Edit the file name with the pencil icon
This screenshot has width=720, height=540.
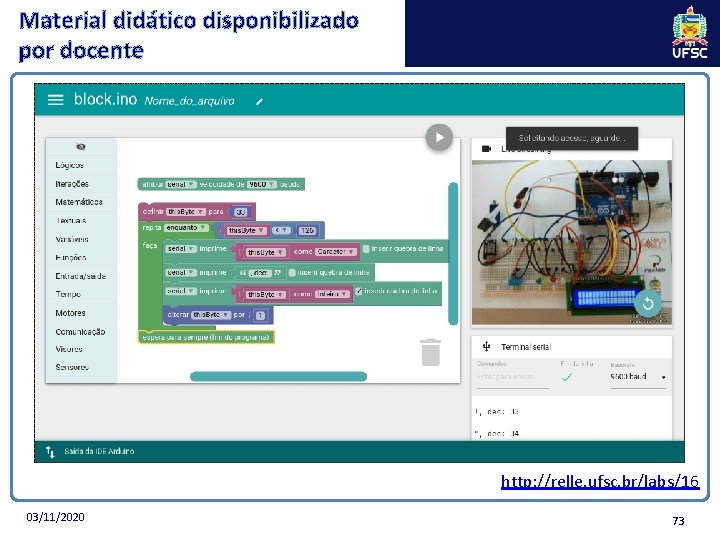(x=259, y=101)
